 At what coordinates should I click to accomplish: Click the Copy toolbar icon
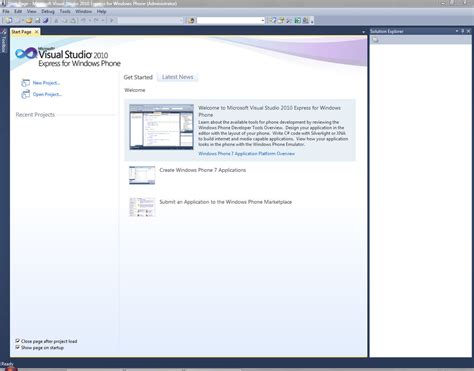click(x=64, y=21)
